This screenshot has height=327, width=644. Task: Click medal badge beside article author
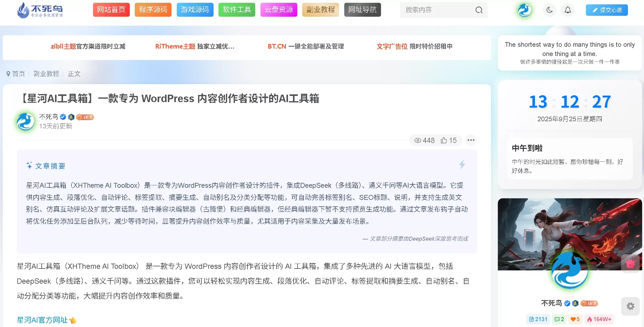71,117
